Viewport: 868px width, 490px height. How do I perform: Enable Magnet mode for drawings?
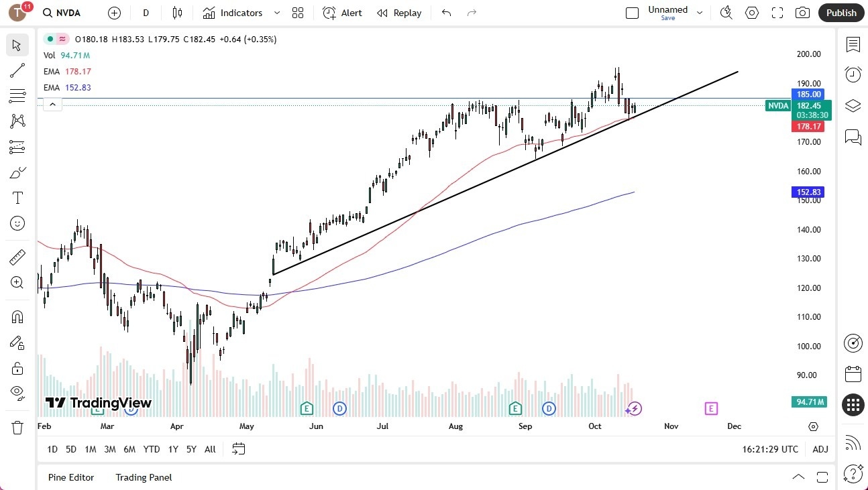[x=17, y=316]
